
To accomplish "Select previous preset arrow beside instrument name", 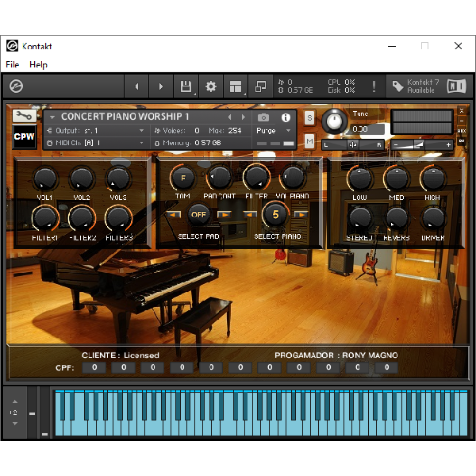I will point(230,117).
